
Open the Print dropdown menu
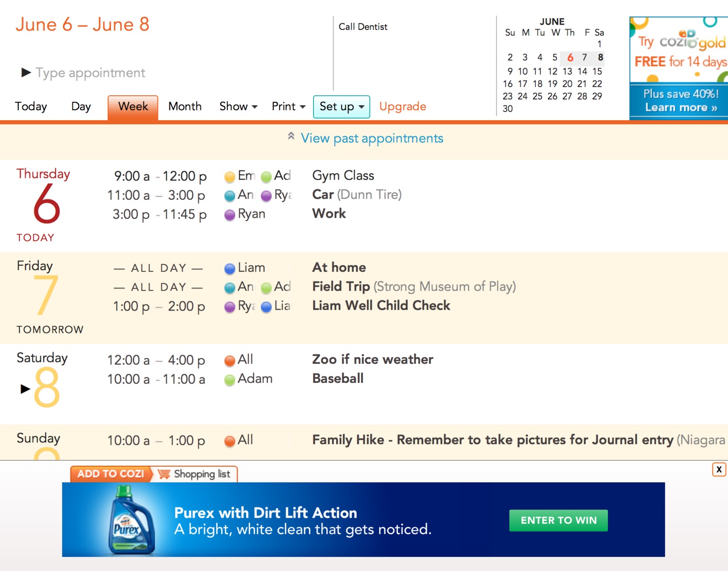288,107
